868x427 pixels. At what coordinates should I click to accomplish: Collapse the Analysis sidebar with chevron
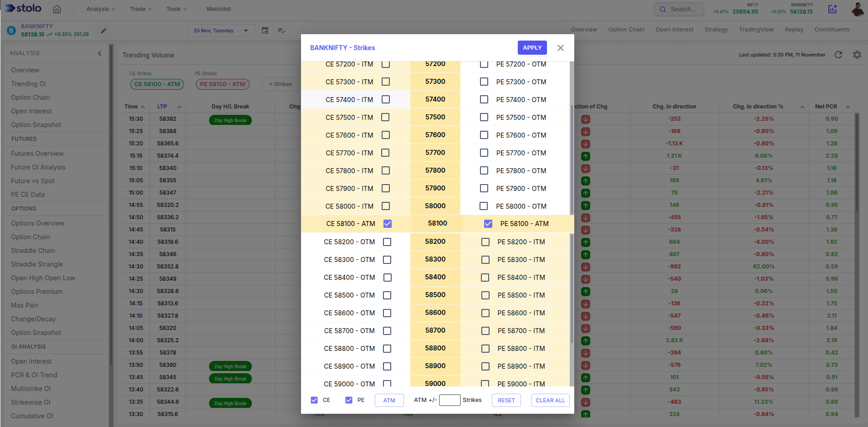pyautogui.click(x=100, y=53)
